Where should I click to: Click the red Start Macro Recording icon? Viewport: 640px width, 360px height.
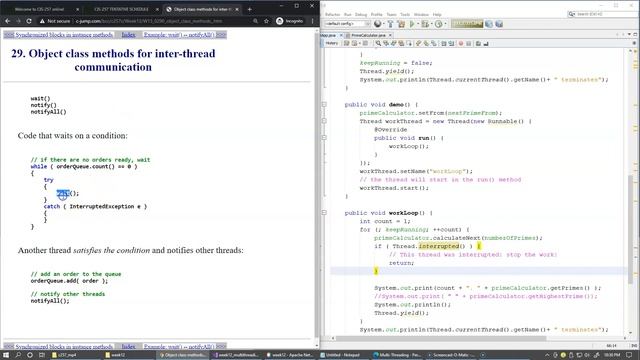tap(461, 43)
